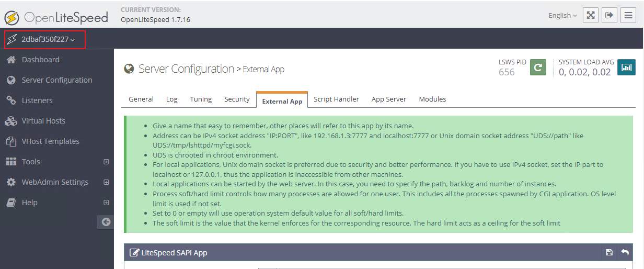Viewport: 644px width, 269px height.
Task: Open Server Configuration in sidebar
Action: (56, 80)
